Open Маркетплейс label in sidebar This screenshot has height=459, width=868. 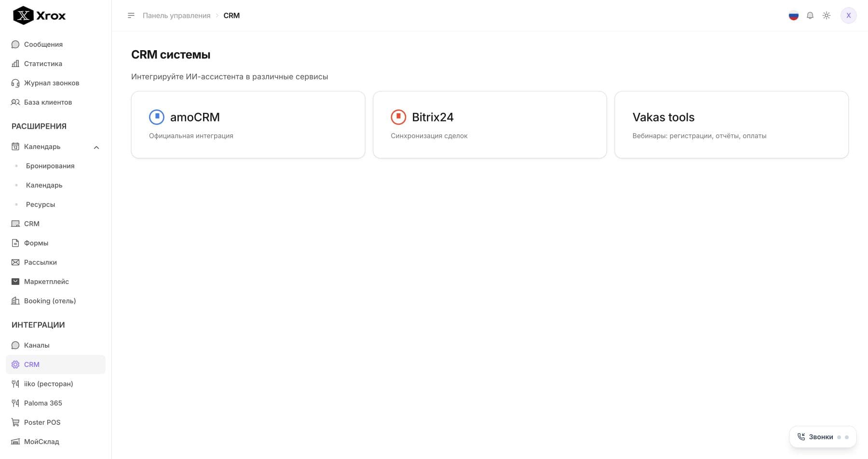pyautogui.click(x=46, y=282)
